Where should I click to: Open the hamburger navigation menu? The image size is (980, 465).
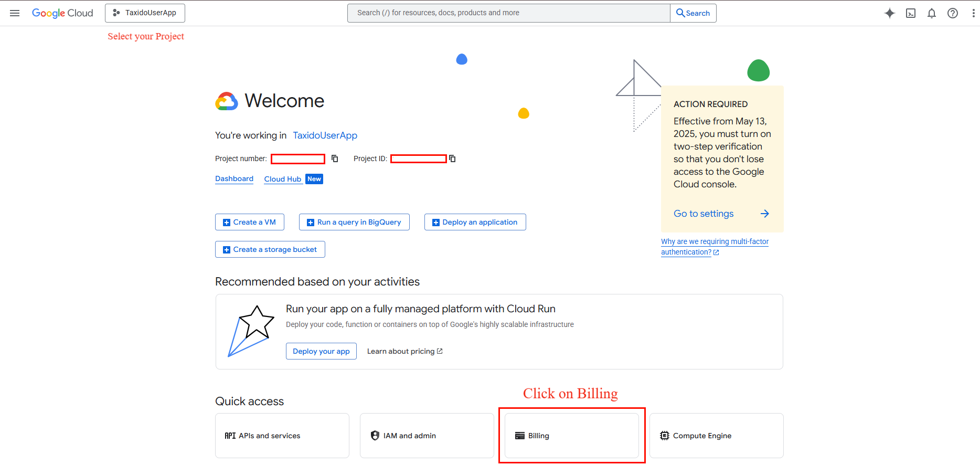(x=15, y=13)
